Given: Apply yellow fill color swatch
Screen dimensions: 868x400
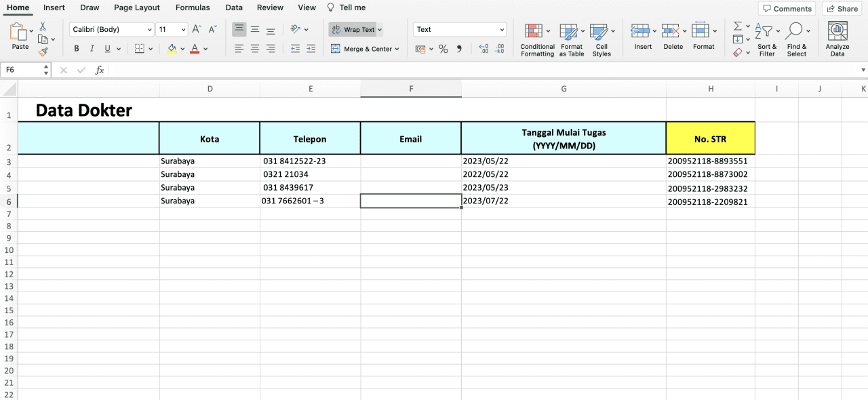Looking at the screenshot, I should (x=172, y=49).
